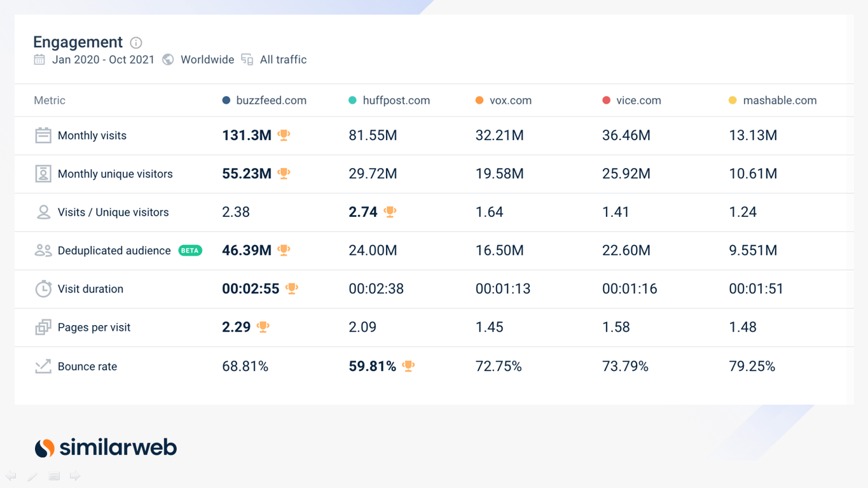
Task: Click the 00:01:13 visit duration value
Action: [x=503, y=289]
